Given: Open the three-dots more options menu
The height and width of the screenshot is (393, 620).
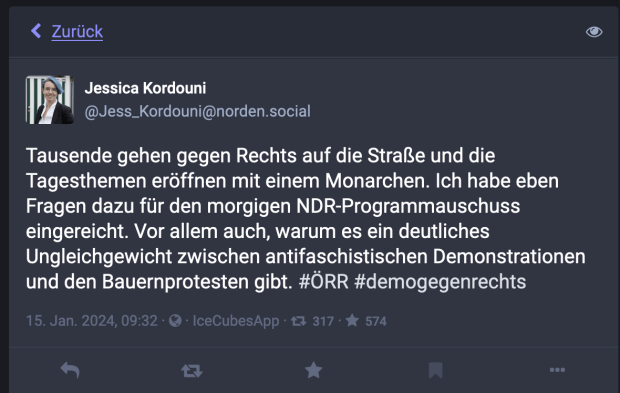Looking at the screenshot, I should [557, 370].
